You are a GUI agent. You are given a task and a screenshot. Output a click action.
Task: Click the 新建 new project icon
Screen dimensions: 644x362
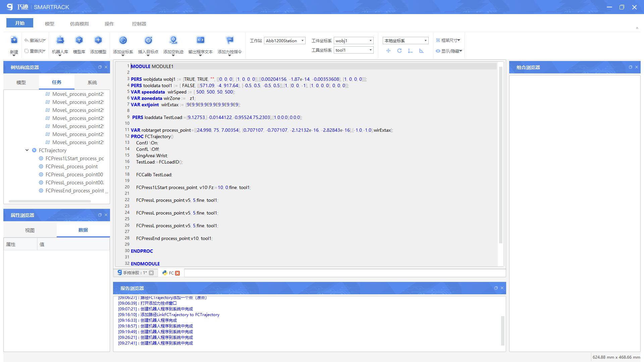pyautogui.click(x=14, y=41)
